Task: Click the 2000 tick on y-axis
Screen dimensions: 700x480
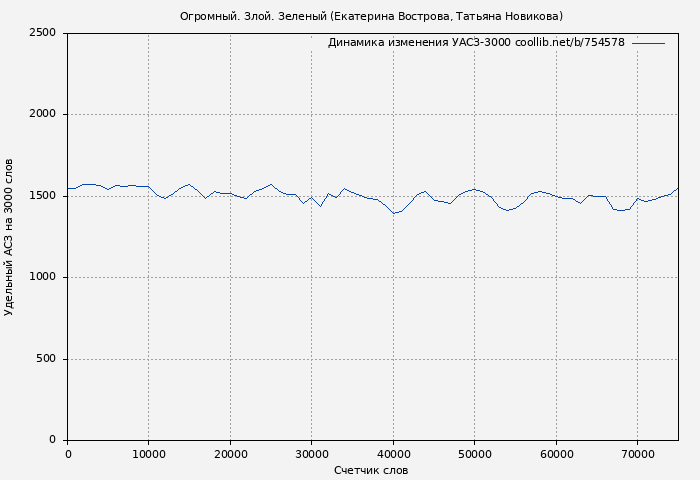Action: point(42,114)
